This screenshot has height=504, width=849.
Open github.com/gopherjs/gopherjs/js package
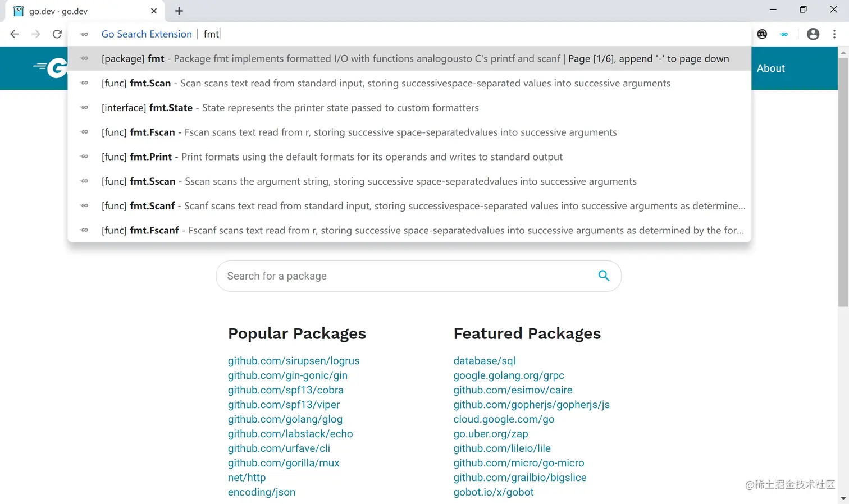point(532,405)
